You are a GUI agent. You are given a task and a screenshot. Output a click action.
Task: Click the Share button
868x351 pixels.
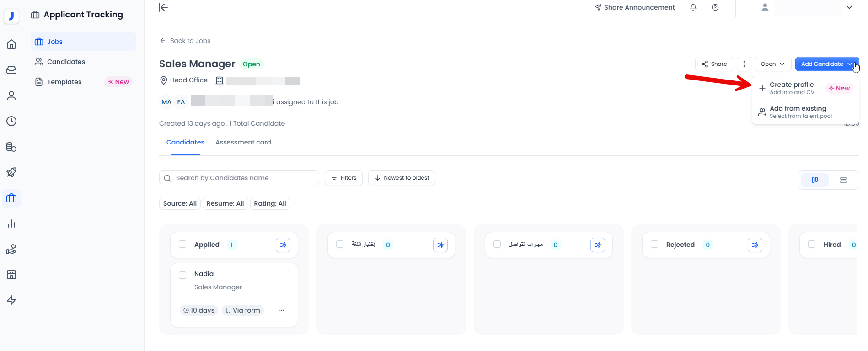(x=714, y=64)
